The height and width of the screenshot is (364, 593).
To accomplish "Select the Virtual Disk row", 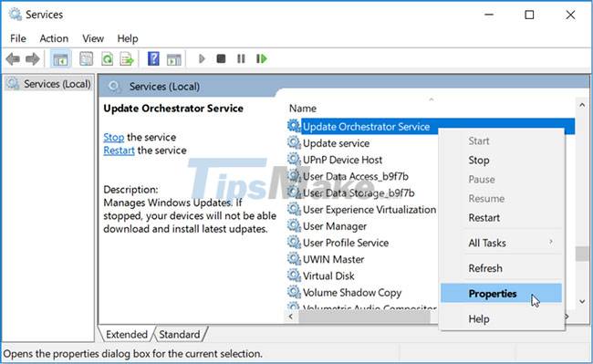I will pos(362,276).
